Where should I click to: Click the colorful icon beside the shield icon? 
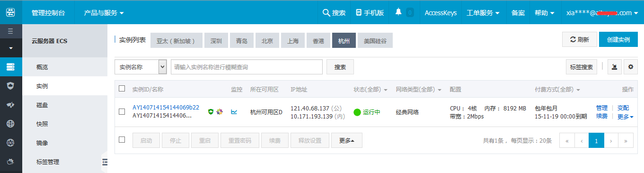[219, 112]
